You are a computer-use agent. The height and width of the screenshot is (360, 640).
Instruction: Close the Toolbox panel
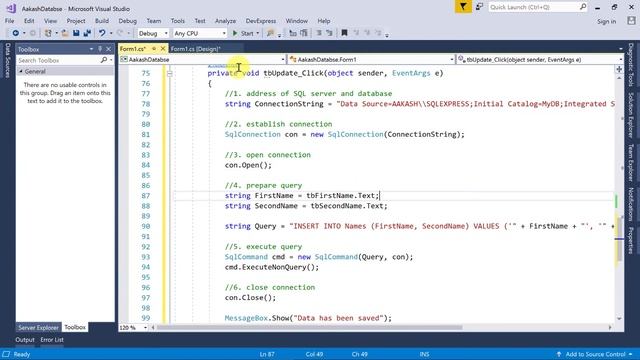109,49
